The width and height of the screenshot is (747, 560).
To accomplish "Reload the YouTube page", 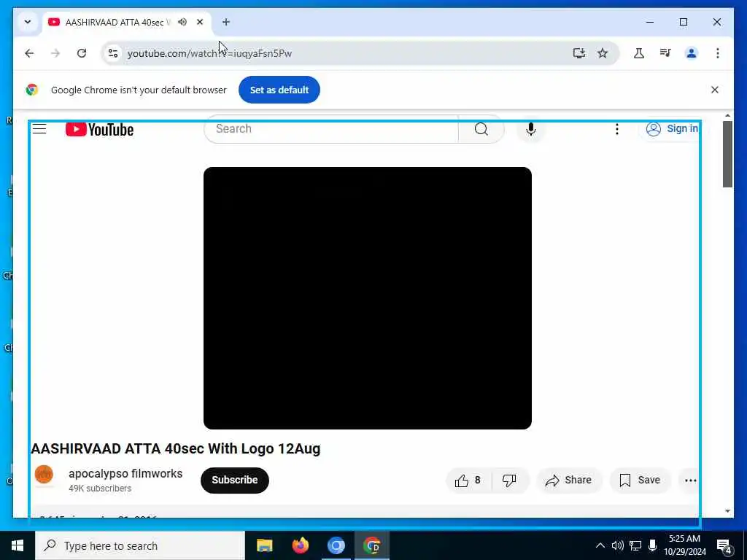I will pyautogui.click(x=82, y=53).
